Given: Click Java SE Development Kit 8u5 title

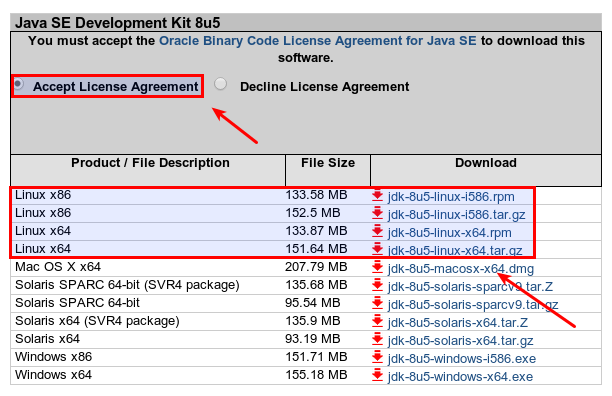Looking at the screenshot, I should [117, 23].
